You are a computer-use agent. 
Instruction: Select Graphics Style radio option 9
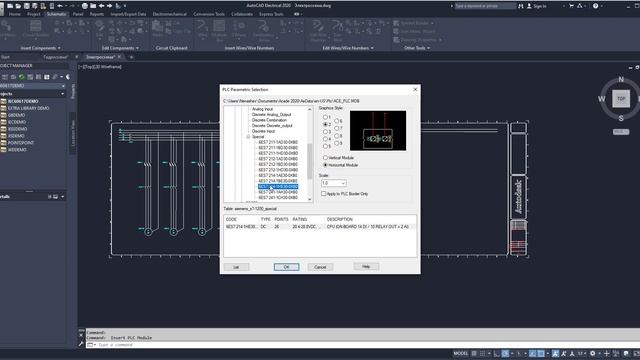(337, 143)
